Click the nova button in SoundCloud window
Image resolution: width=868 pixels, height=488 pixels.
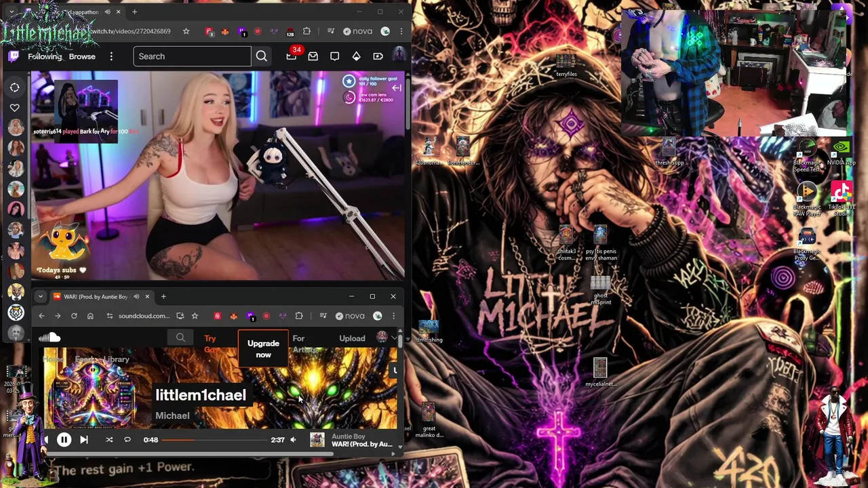(x=350, y=316)
